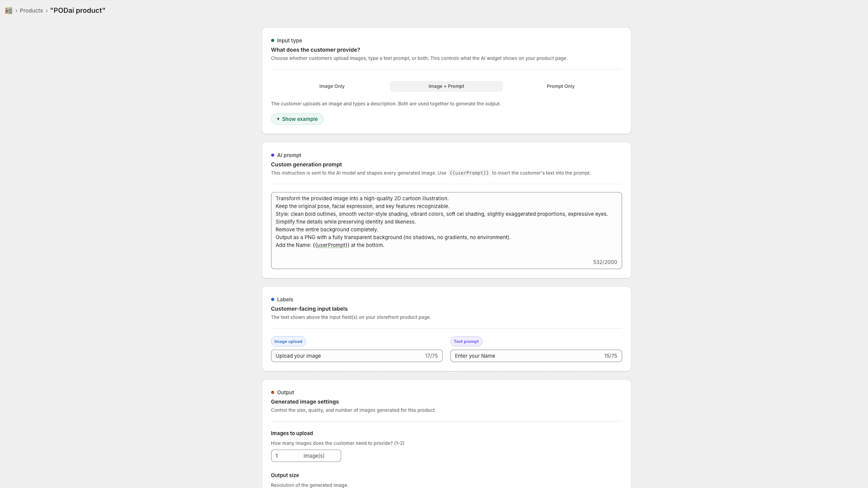Click the Text prompt badge pill

(x=466, y=341)
